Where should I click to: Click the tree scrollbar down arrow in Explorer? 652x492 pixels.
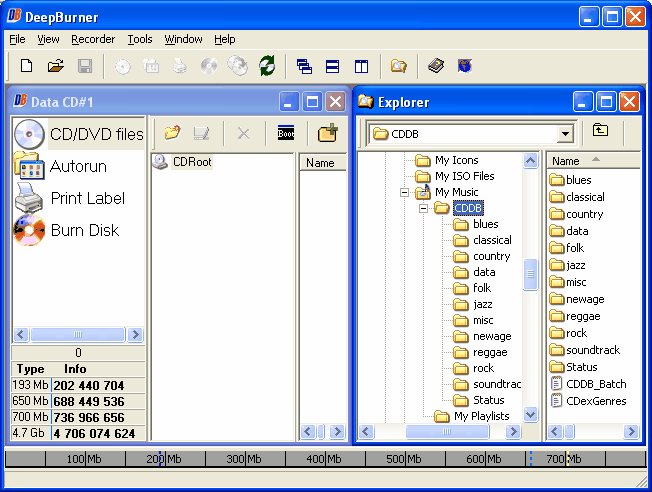(x=531, y=415)
